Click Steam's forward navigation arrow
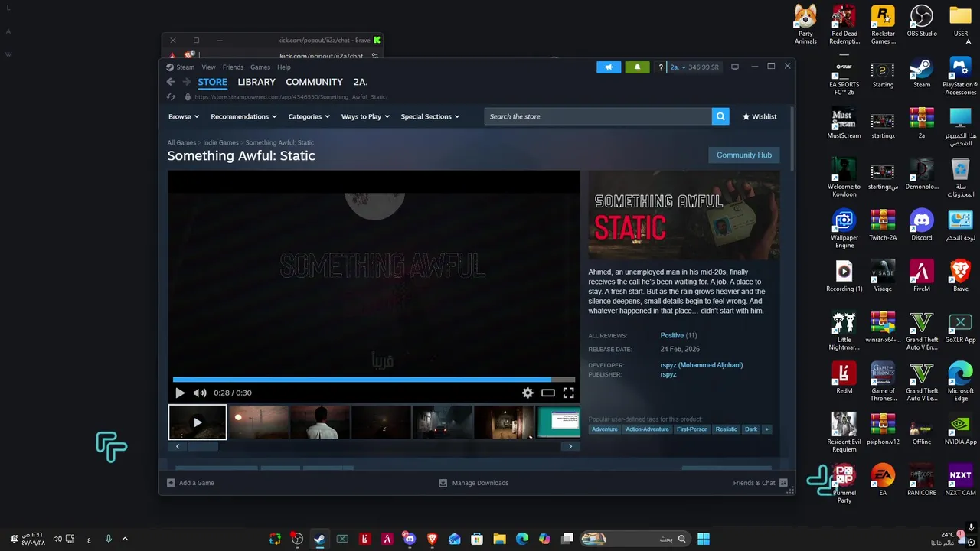Viewport: 980px width, 551px height. coord(186,82)
